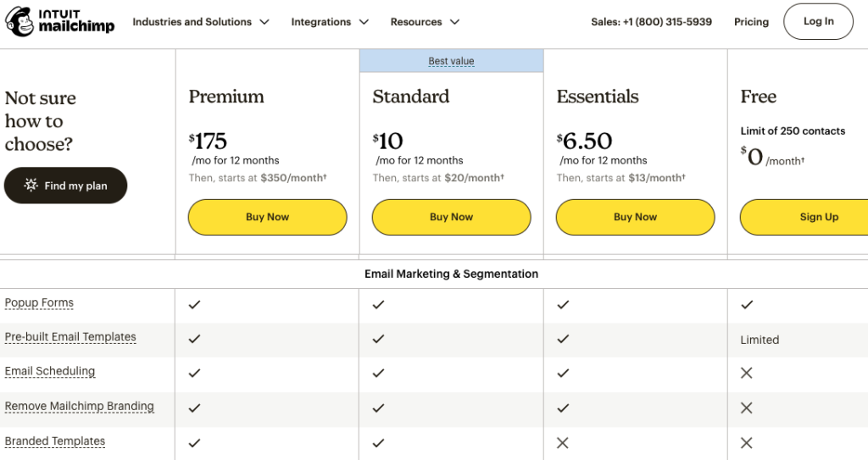Click the Pre-built Email Templates checkmark under Standard
Image resolution: width=868 pixels, height=460 pixels.
(x=378, y=339)
